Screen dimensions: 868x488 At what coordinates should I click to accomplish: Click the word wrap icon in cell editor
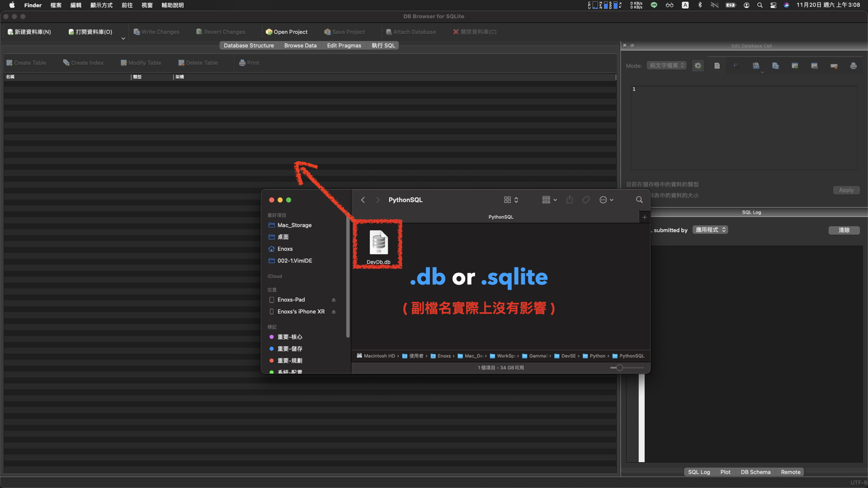(736, 66)
